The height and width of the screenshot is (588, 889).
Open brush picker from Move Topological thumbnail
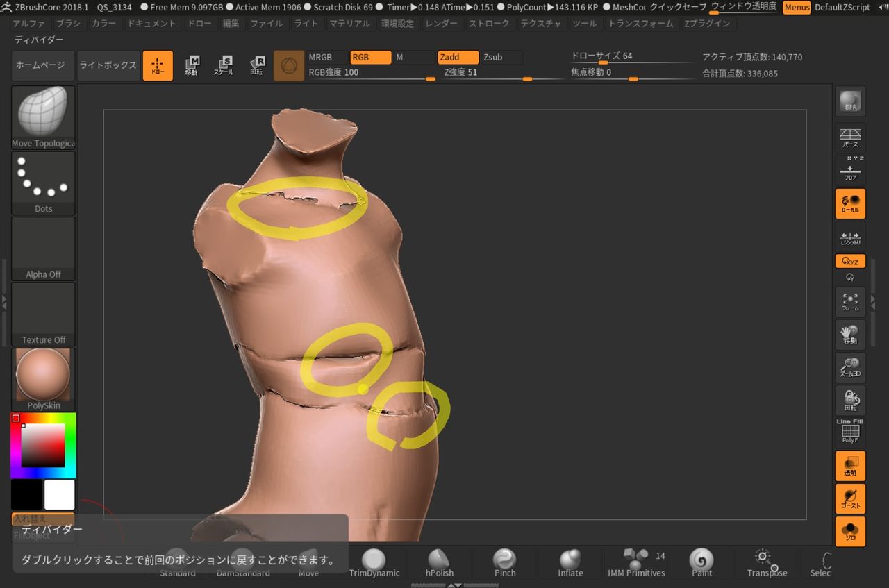43,117
